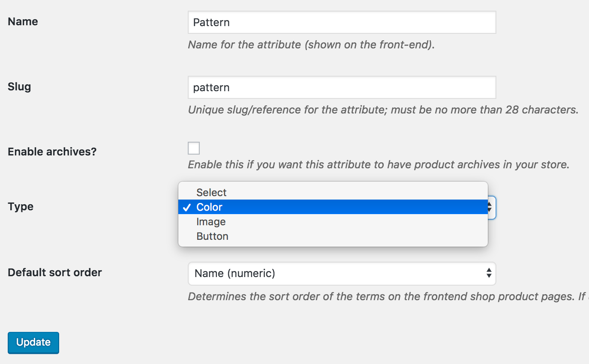
Task: Choose "Select" as the attribute type
Action: point(211,192)
